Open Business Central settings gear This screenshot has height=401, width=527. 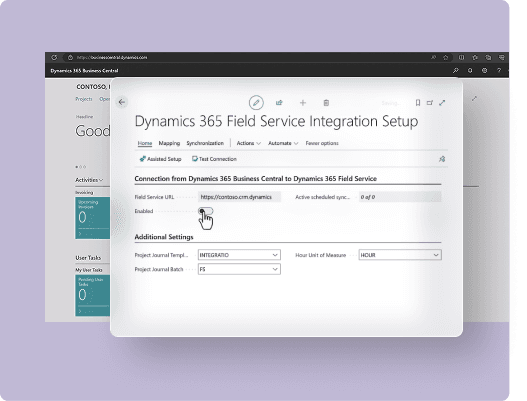[484, 71]
